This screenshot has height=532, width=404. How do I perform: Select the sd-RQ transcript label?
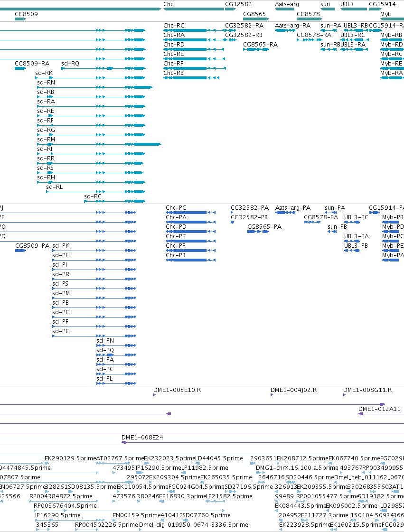click(70, 64)
